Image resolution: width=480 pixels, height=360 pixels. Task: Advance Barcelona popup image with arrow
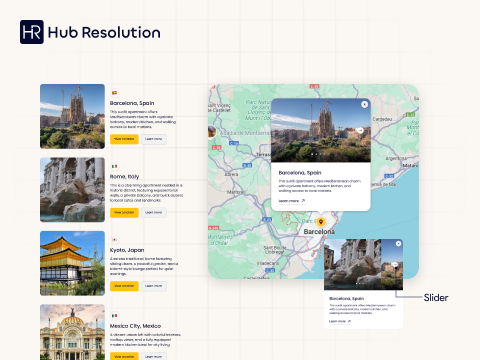[x=360, y=130]
